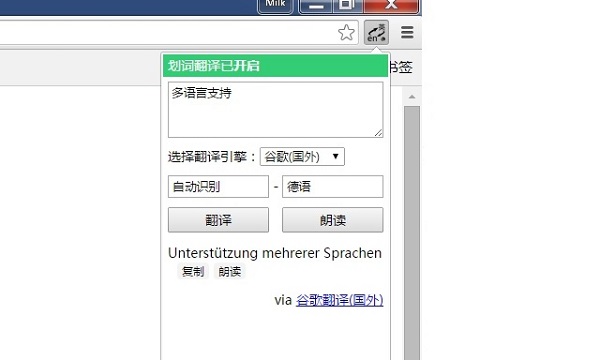Click the scrollbar up arrow
The height and width of the screenshot is (360, 600).
[x=412, y=97]
